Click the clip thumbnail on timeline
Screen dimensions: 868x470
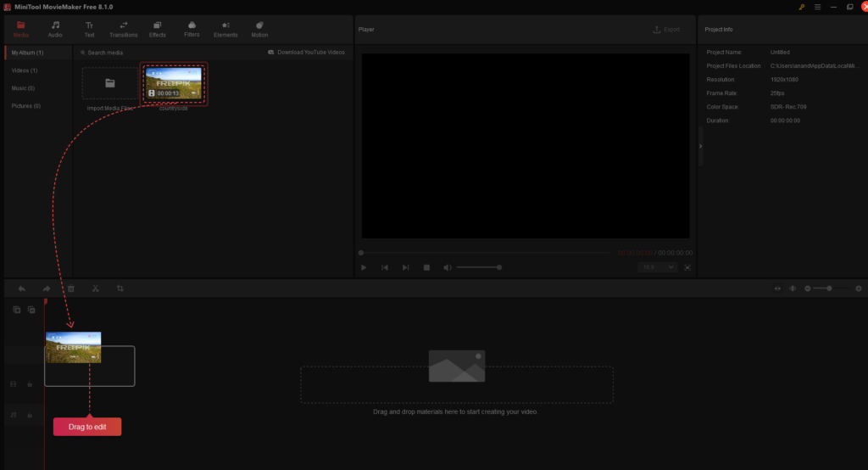coord(73,348)
